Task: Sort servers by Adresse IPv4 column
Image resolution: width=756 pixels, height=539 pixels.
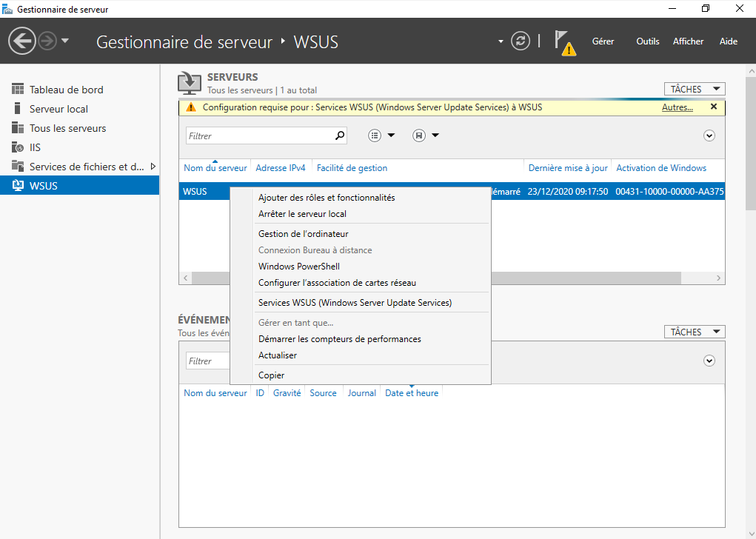Action: 281,168
